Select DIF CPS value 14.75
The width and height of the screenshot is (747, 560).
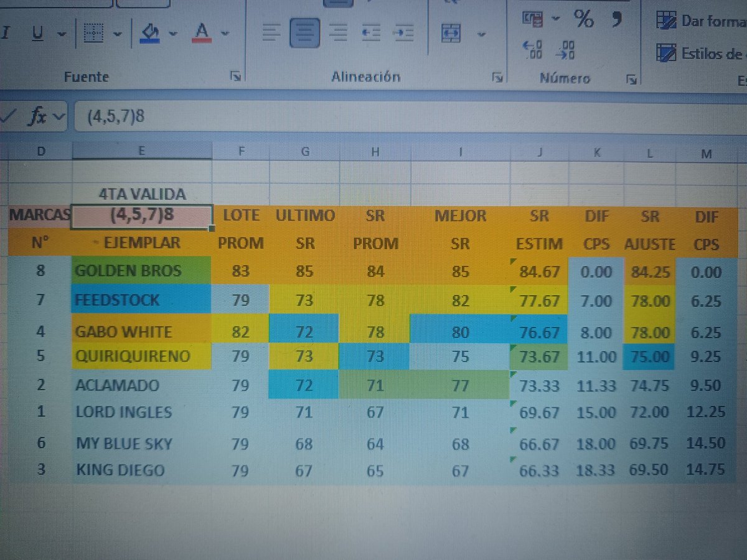click(x=705, y=469)
